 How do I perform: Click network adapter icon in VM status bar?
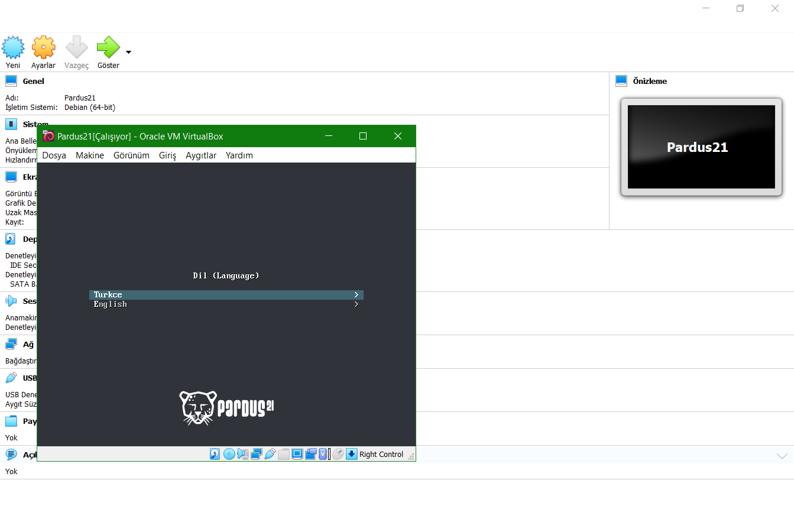point(257,454)
